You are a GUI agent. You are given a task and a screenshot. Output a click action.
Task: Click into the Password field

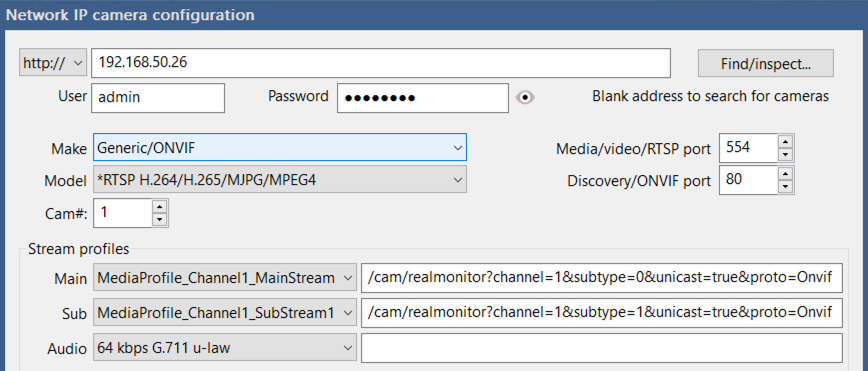coord(423,98)
